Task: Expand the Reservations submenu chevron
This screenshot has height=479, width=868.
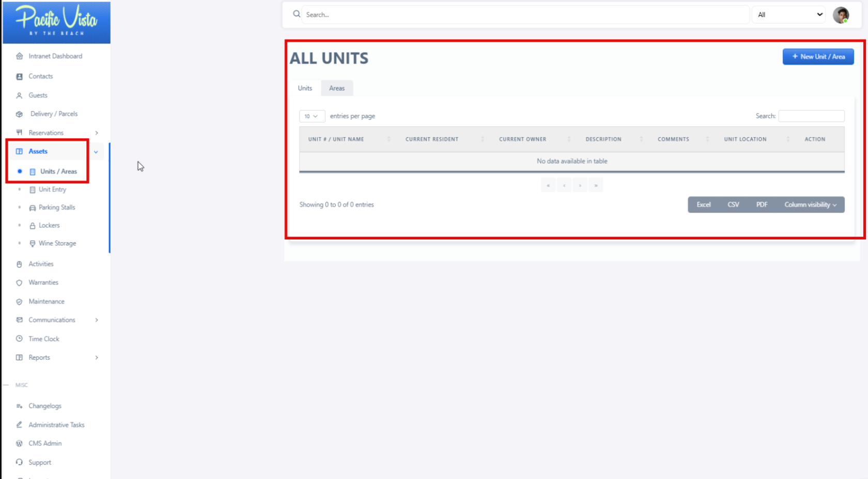Action: coord(97,133)
